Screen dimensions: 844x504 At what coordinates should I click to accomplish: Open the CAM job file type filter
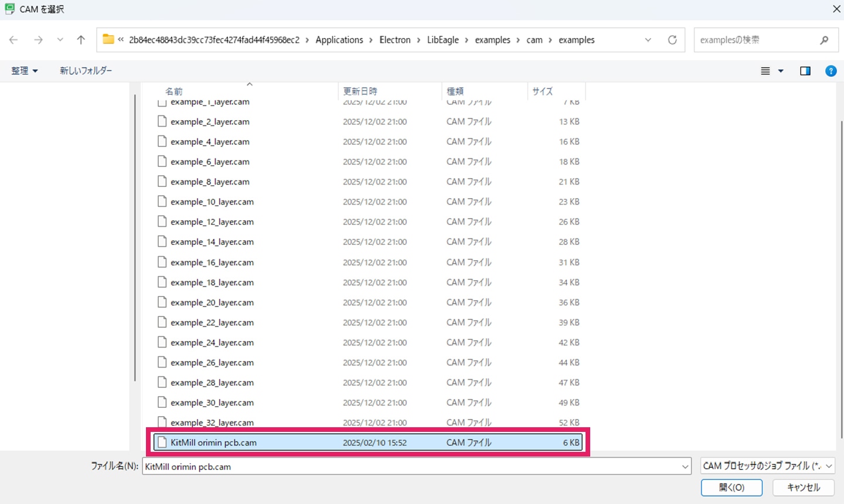pos(767,466)
